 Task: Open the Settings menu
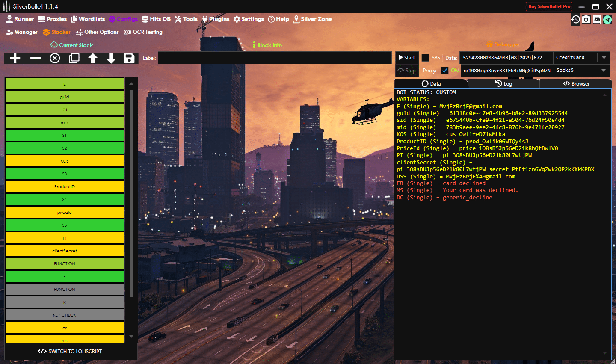(x=249, y=19)
